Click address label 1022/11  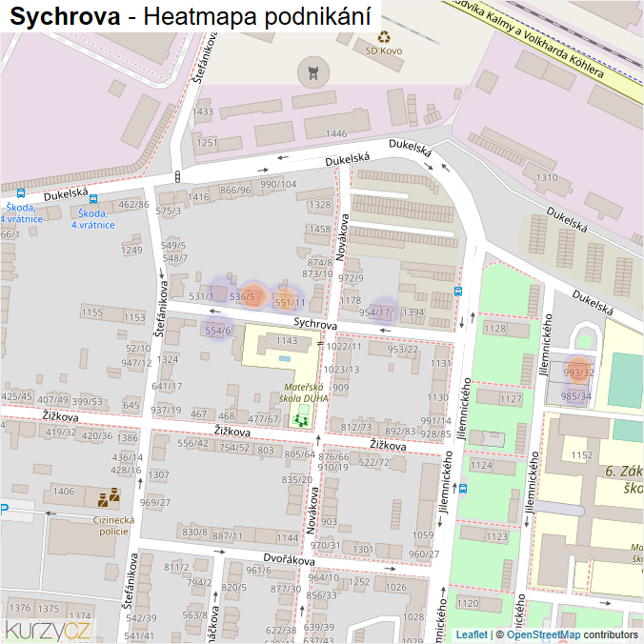344,346
